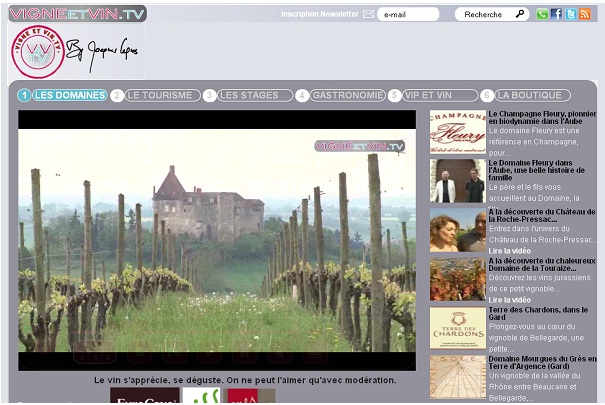Screen dimensions: 605x405
Task: Open the Mourgues du Grès sundial thumbnail
Action: click(x=458, y=377)
